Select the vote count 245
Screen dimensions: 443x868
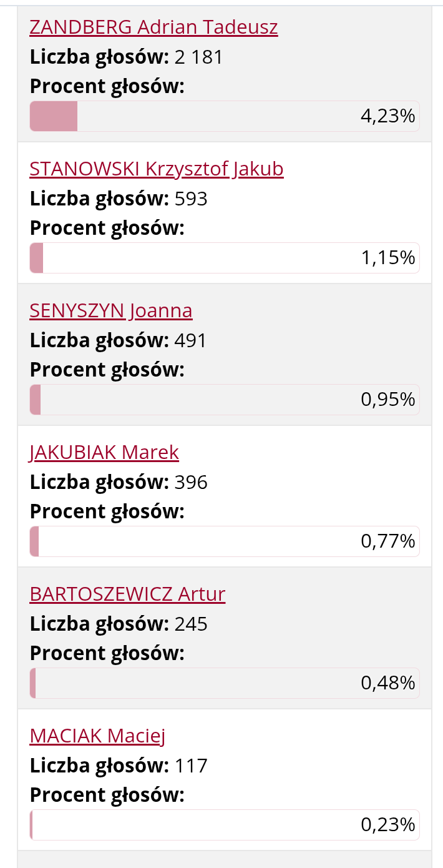point(191,624)
